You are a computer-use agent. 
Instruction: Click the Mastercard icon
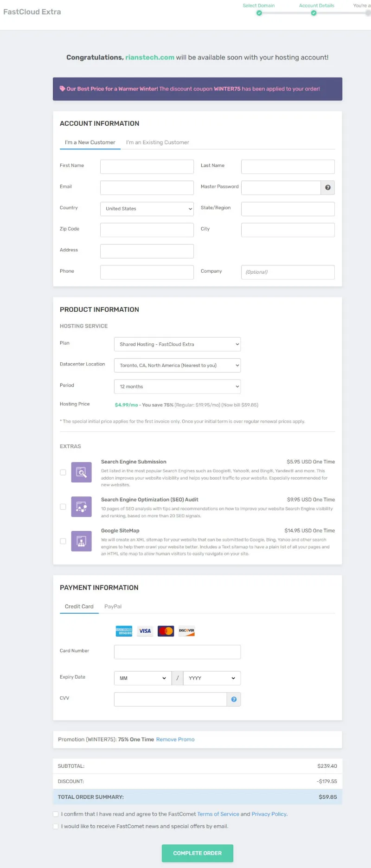point(166,630)
